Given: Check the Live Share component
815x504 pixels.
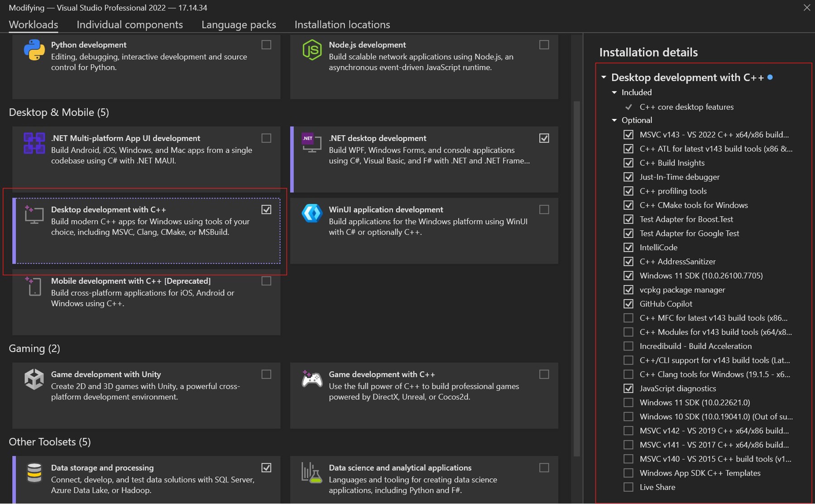Looking at the screenshot, I should [x=628, y=487].
